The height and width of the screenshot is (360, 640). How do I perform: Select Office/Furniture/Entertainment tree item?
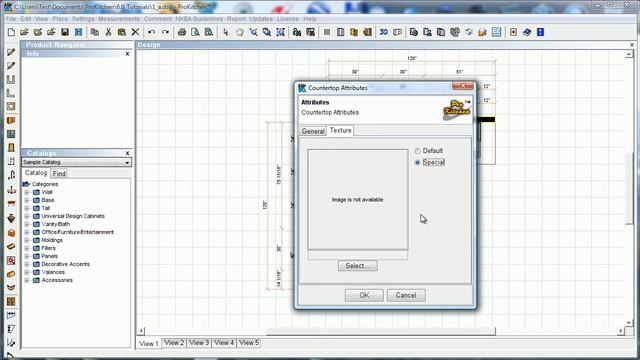(x=78, y=232)
